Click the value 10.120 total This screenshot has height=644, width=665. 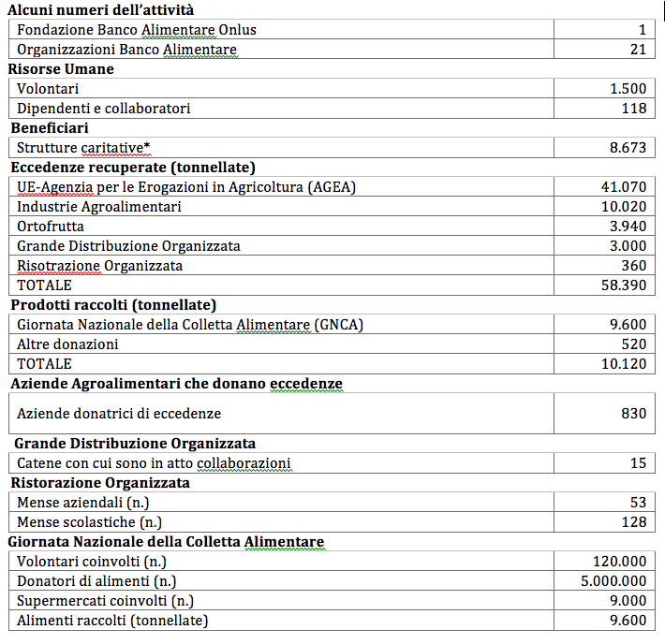pyautogui.click(x=624, y=364)
